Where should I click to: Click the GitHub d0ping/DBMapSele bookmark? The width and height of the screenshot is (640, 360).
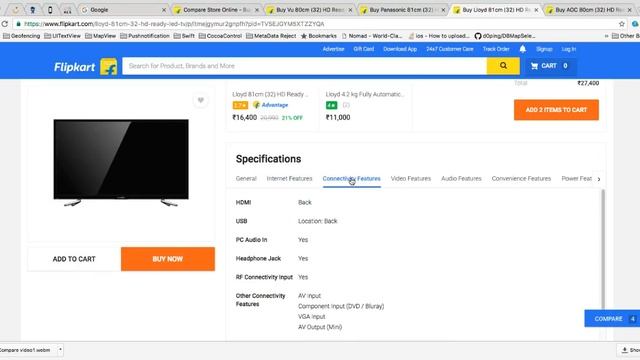pyautogui.click(x=504, y=36)
